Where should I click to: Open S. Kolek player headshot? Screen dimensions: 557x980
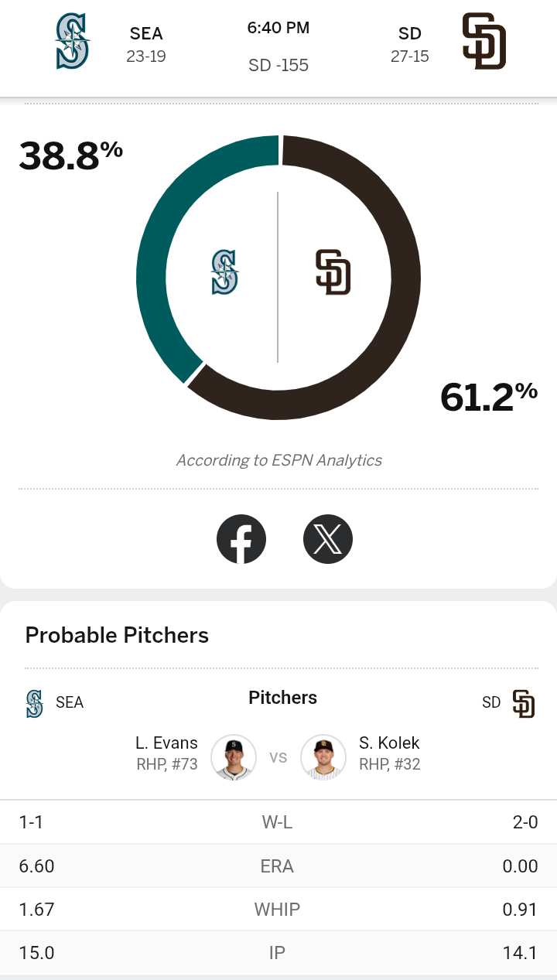pyautogui.click(x=323, y=756)
